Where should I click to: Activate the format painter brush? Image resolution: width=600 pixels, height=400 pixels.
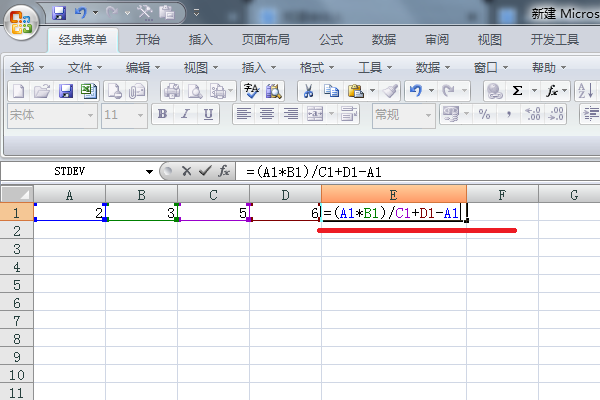click(390, 91)
